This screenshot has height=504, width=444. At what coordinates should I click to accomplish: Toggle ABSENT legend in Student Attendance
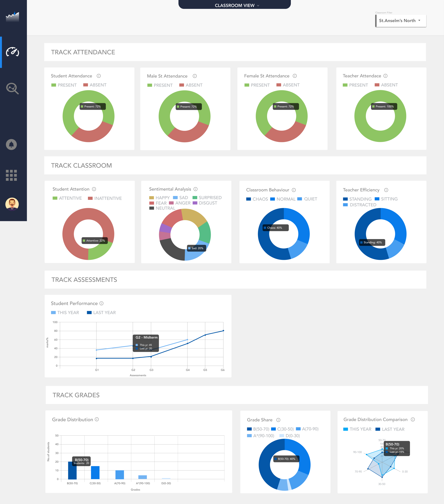[98, 85]
